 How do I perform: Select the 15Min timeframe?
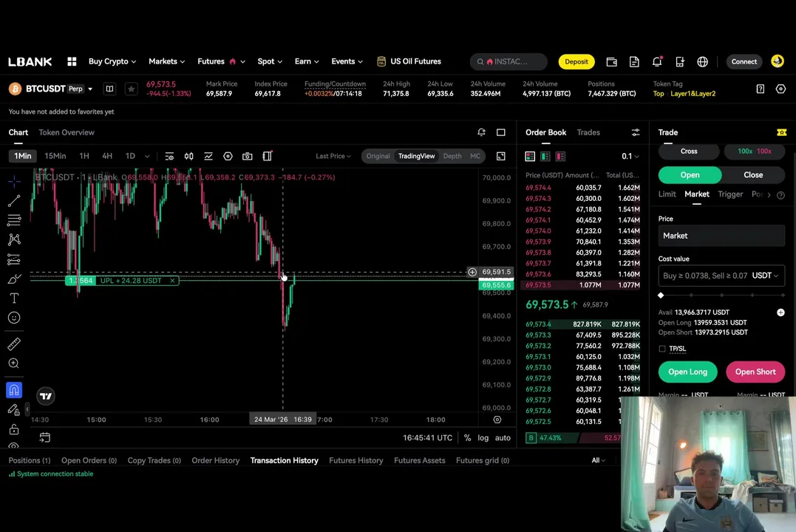[55, 157]
